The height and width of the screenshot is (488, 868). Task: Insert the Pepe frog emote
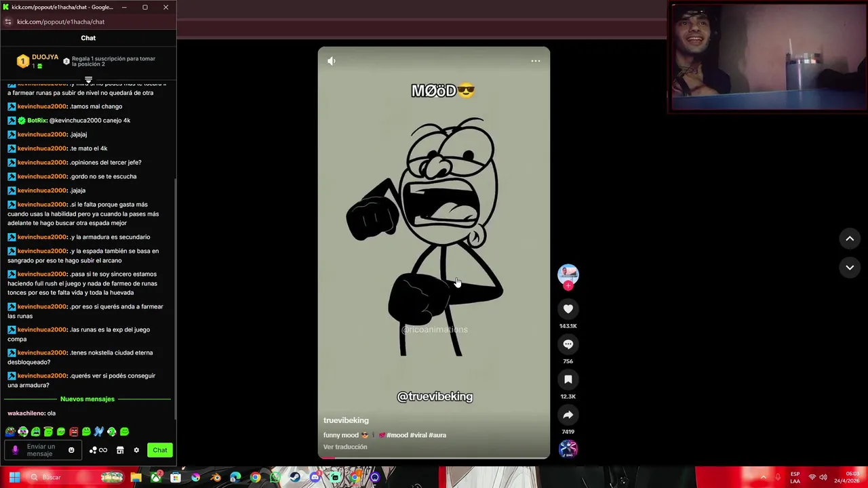tap(10, 431)
